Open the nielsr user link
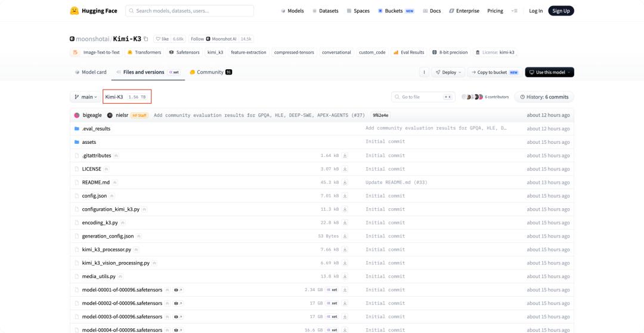 point(123,115)
